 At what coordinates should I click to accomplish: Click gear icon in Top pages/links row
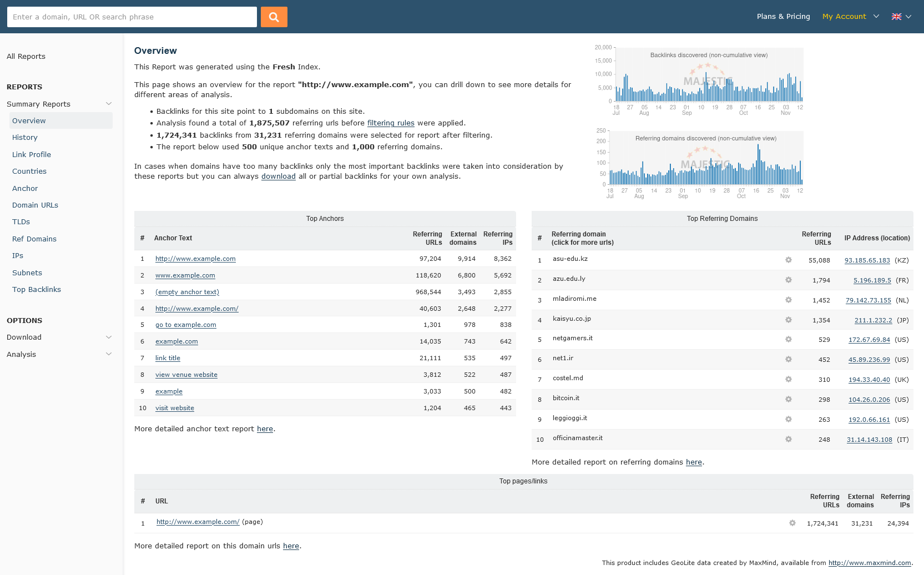792,523
